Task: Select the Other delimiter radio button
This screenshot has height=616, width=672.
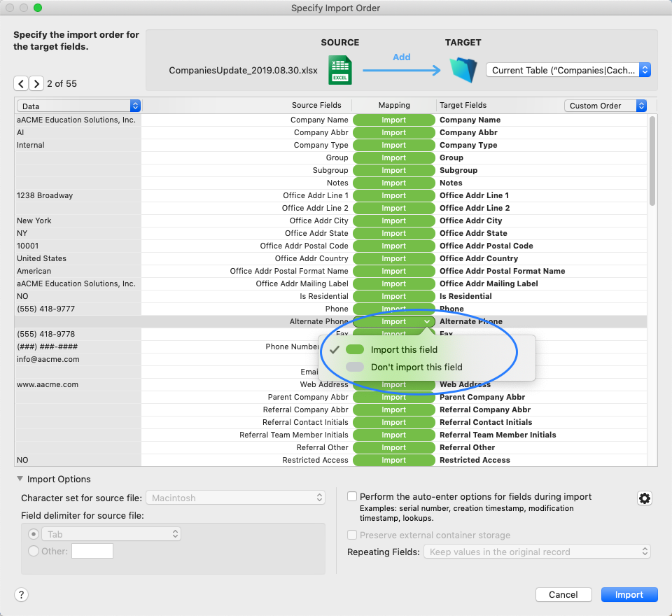Action: tap(34, 551)
